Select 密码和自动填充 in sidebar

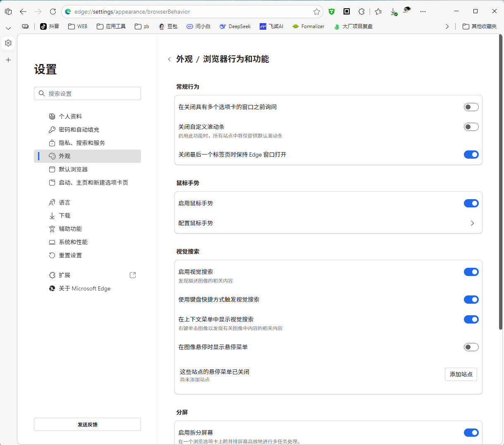click(87, 130)
